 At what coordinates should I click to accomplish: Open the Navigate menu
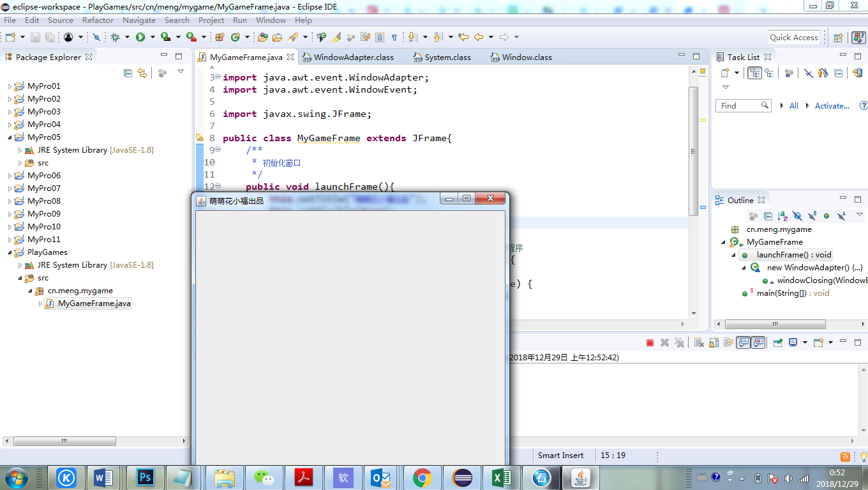click(139, 20)
